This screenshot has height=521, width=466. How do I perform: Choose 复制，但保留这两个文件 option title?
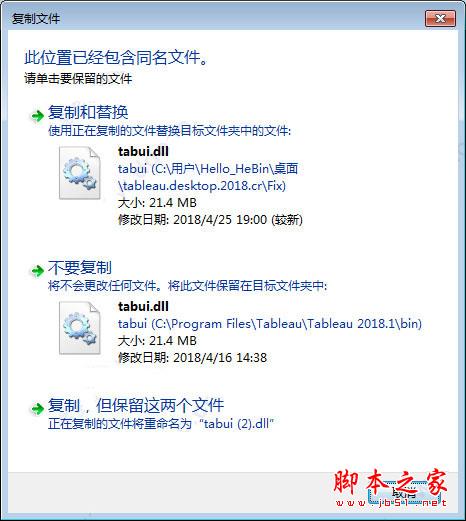[136, 405]
